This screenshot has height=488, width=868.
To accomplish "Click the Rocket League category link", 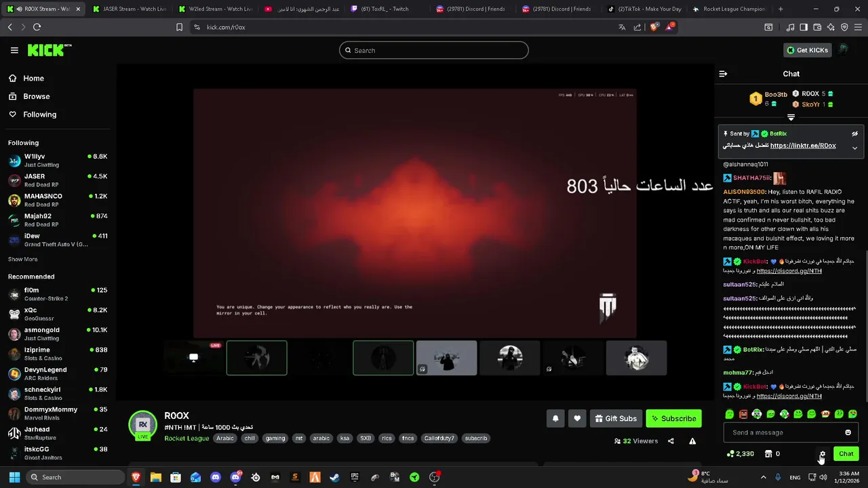I will pos(186,438).
